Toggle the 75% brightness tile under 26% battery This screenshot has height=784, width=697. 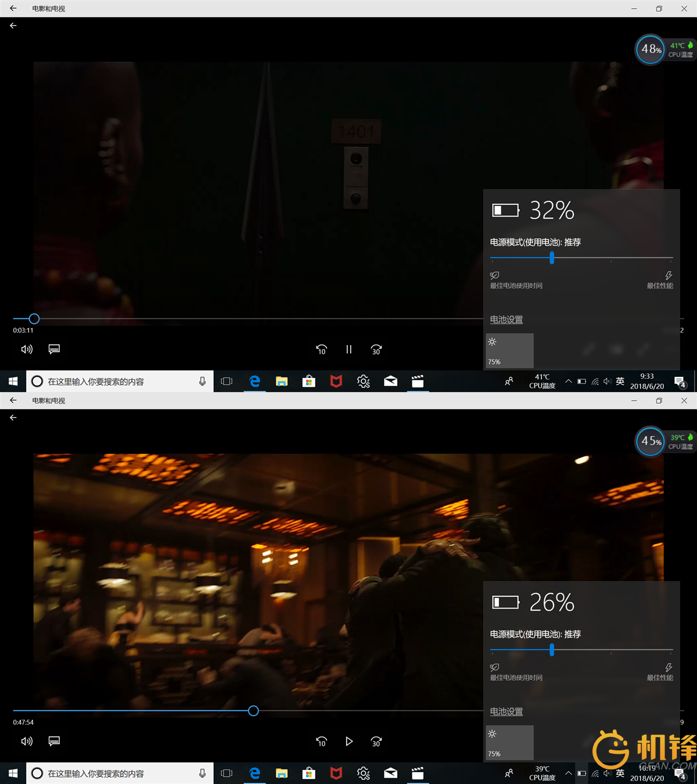coord(509,743)
